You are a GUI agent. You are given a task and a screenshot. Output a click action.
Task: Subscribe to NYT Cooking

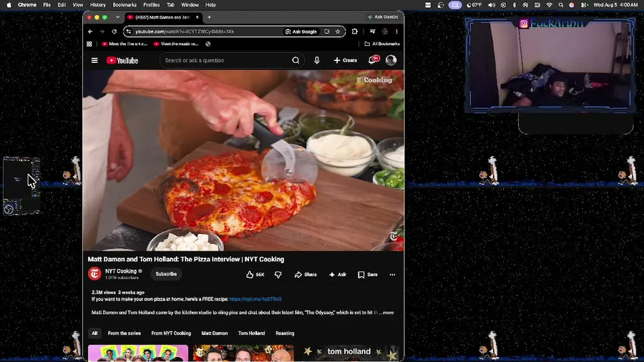pos(166,274)
